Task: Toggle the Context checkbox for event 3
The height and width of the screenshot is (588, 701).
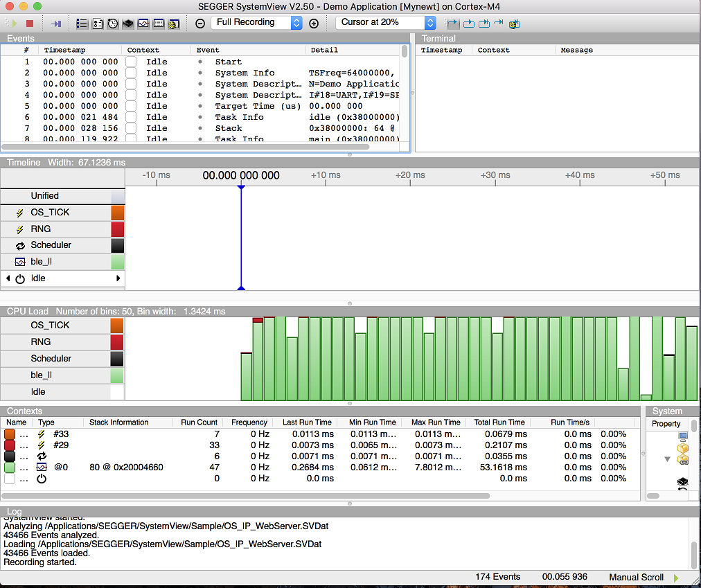Action: tap(131, 84)
